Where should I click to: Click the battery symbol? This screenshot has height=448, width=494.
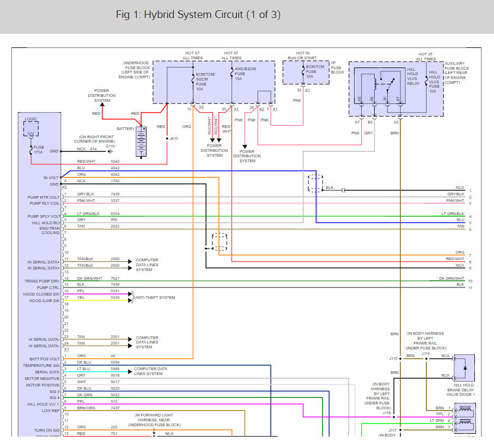pyautogui.click(x=141, y=142)
